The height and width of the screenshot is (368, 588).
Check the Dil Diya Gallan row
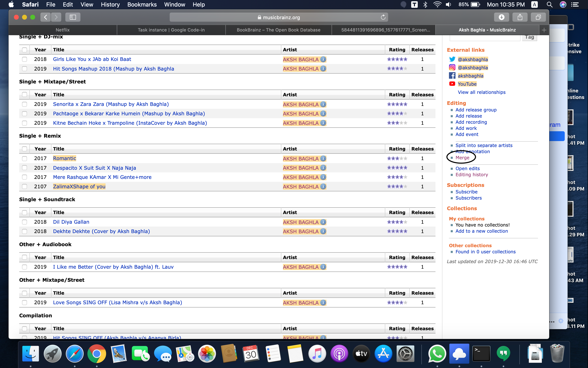point(24,222)
